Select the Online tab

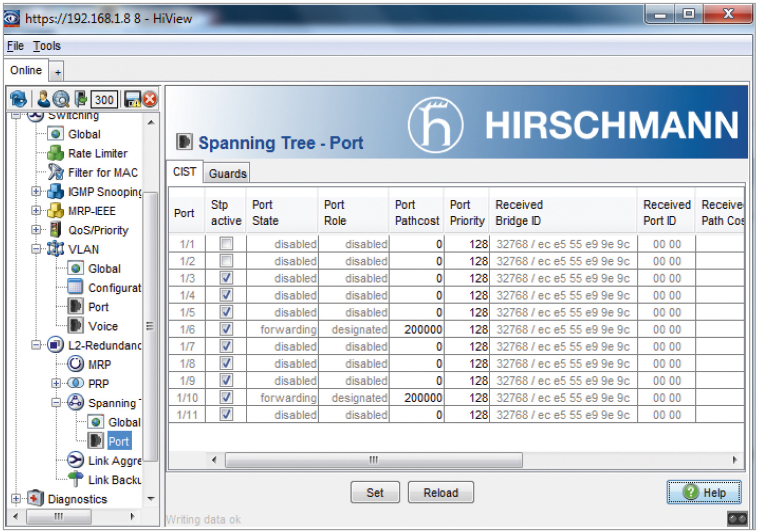pyautogui.click(x=26, y=70)
